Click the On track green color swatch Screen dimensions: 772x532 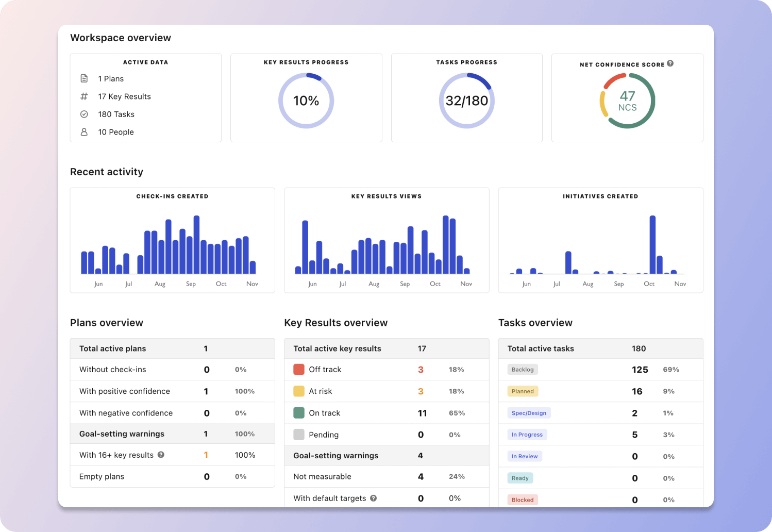pos(299,412)
